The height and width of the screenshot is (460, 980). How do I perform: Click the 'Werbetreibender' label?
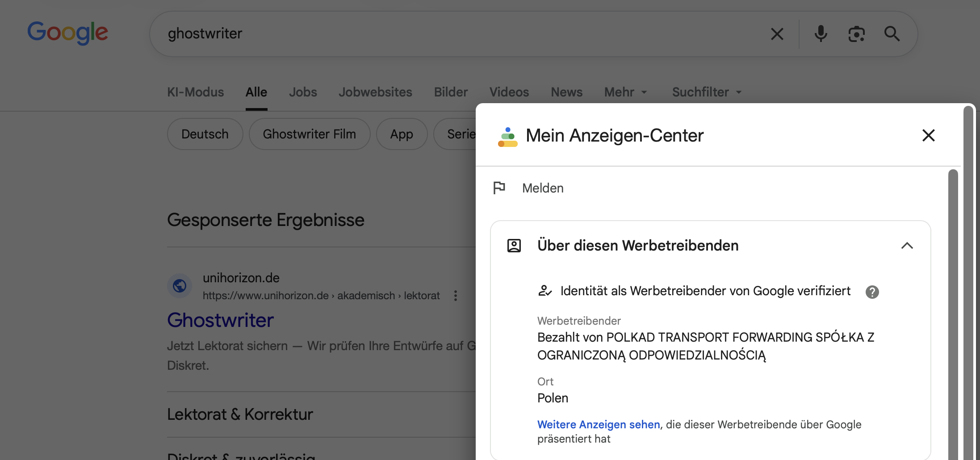579,321
